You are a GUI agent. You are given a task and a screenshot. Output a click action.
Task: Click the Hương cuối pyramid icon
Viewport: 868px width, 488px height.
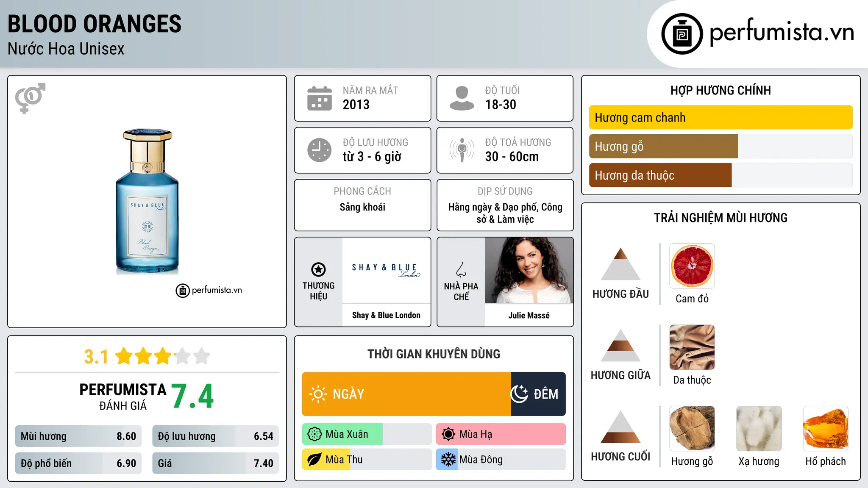620,427
